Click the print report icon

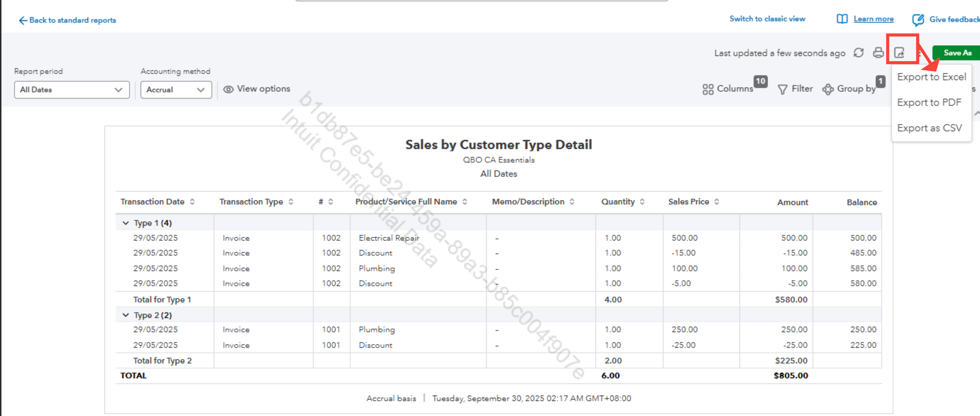(x=878, y=53)
